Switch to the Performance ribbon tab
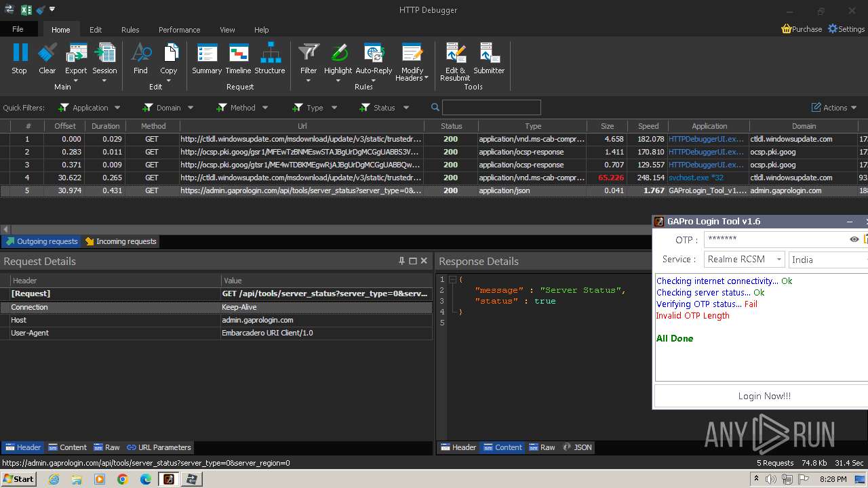 click(x=179, y=30)
